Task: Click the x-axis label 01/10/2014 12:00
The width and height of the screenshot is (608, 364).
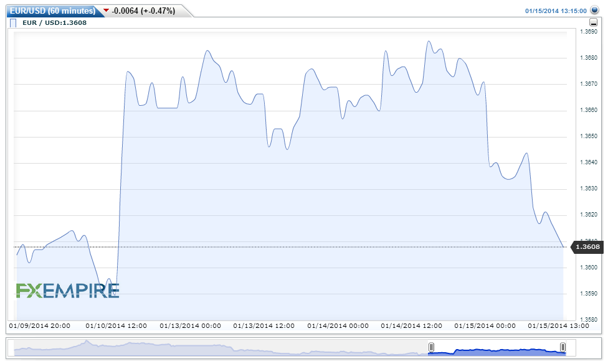Action: pyautogui.click(x=116, y=326)
